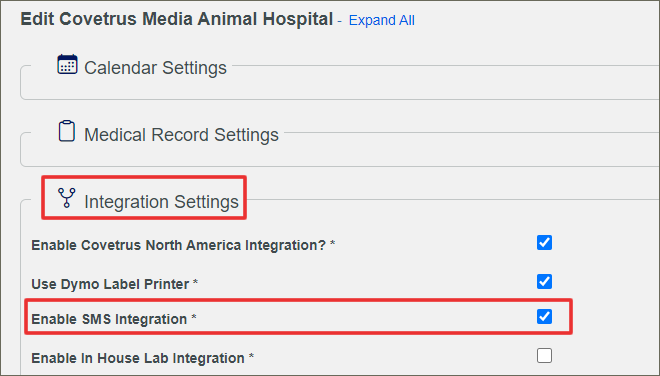Uncheck Enable Covetrus North America Integration checkbox
Viewport: 660px width, 376px height.
[x=544, y=243]
